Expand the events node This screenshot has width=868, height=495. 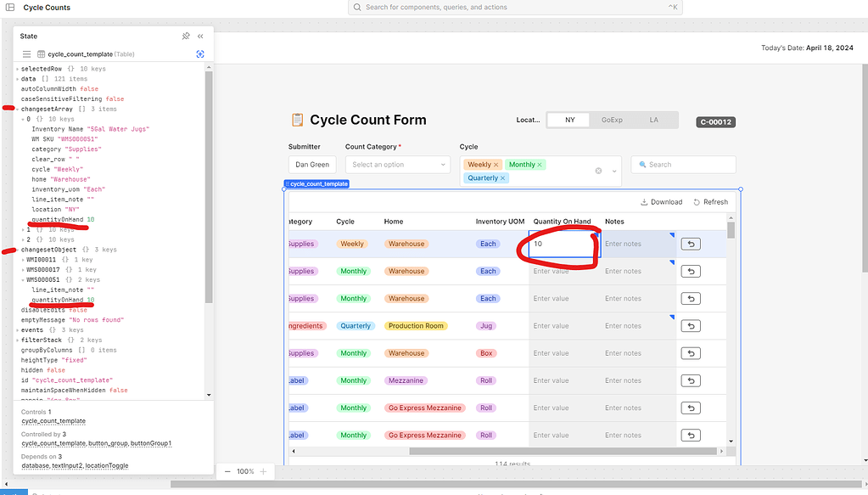pos(17,330)
